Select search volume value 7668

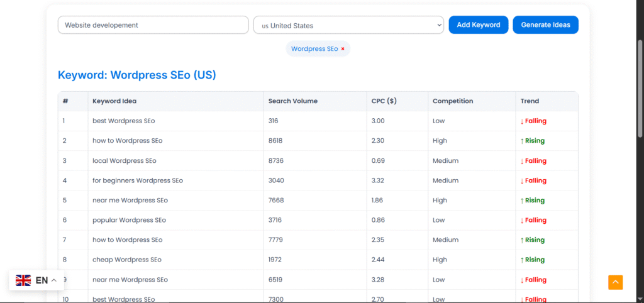tap(276, 201)
